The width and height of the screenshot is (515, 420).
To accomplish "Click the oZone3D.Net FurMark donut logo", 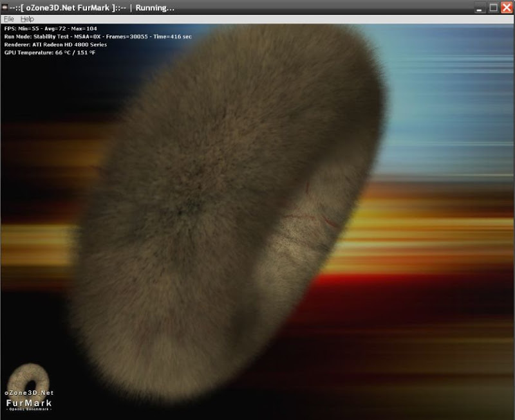I will point(29,387).
